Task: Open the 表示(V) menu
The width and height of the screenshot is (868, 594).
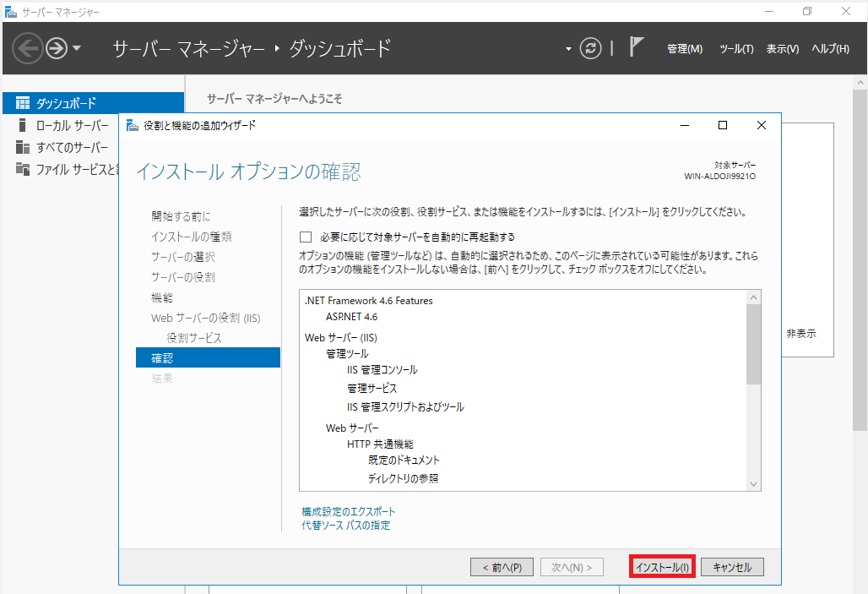Action: tap(782, 49)
